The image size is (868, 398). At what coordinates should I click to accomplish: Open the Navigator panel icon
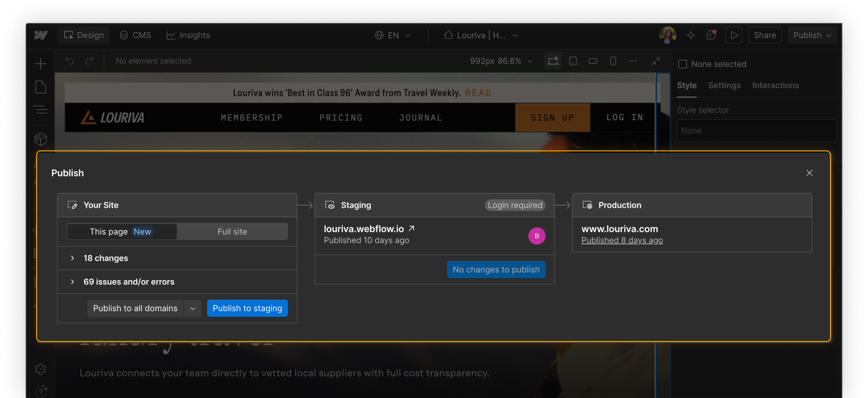pyautogui.click(x=41, y=110)
